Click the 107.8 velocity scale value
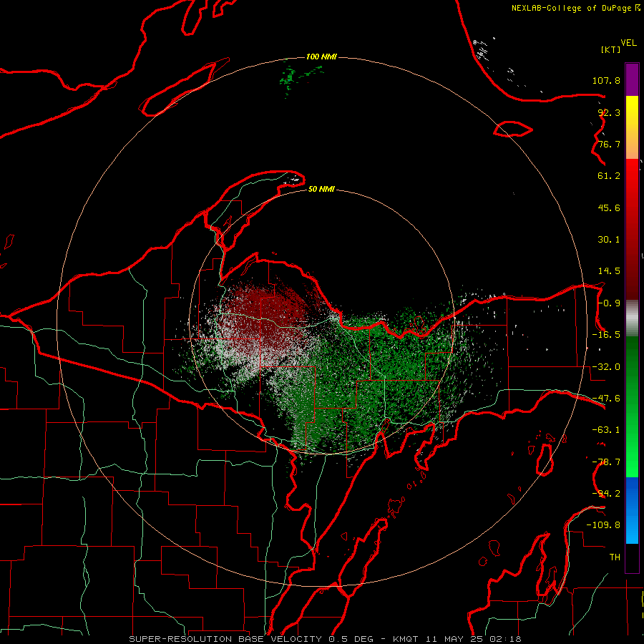Image resolution: width=644 pixels, height=644 pixels. [606, 80]
